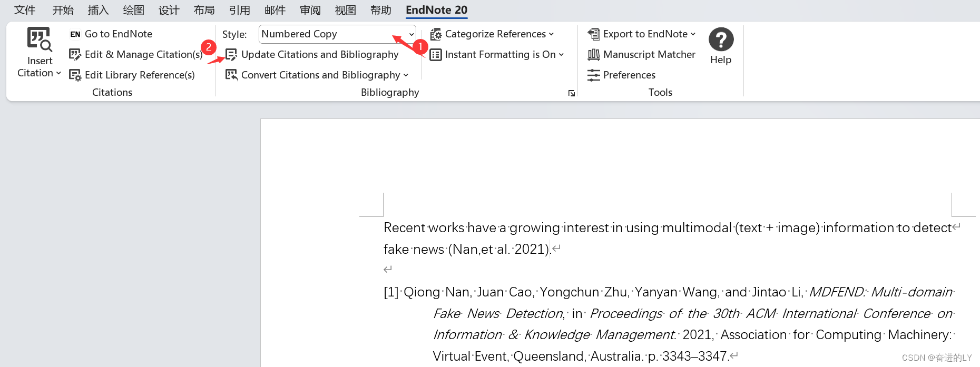Open the Style combo box dropdown arrow
Viewport: 980px width, 367px height.
pyautogui.click(x=411, y=35)
